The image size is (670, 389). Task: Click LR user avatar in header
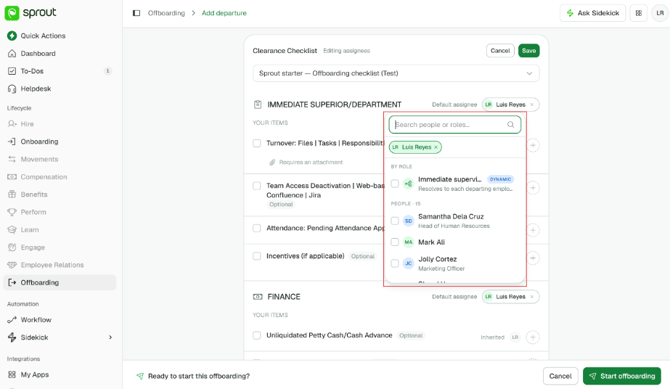click(660, 13)
